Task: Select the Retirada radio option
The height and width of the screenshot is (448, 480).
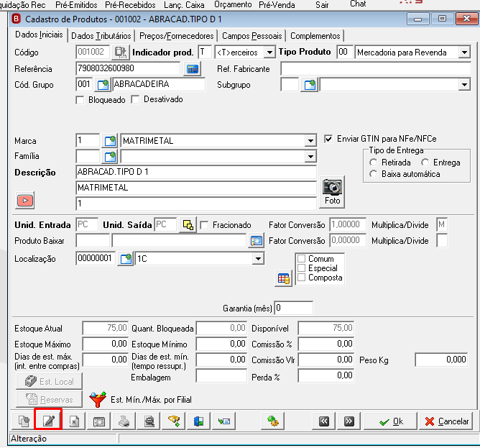Action: point(373,163)
